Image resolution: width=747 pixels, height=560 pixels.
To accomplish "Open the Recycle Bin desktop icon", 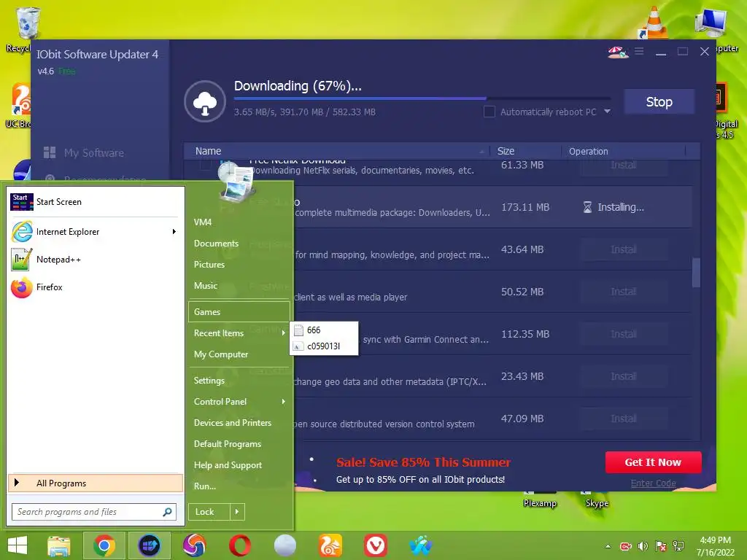I will (x=28, y=24).
